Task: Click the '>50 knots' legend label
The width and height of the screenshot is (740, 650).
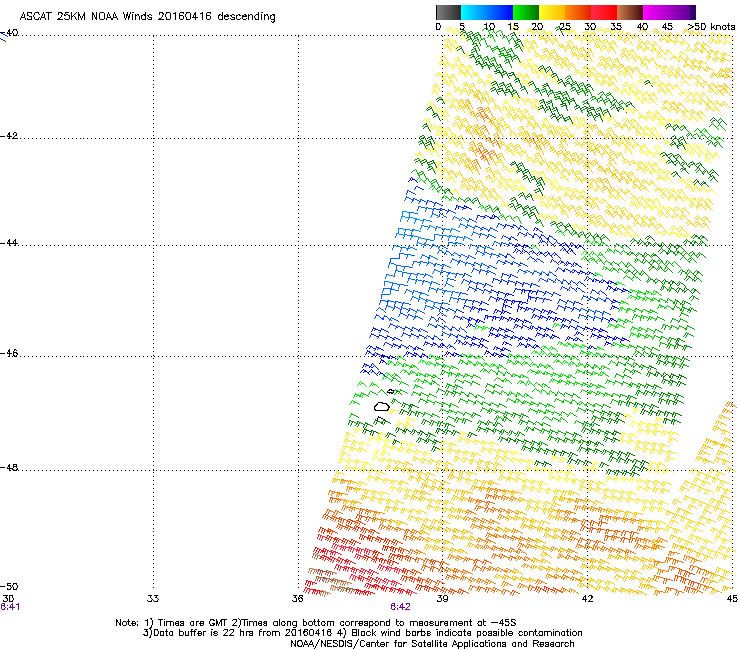Action: click(x=711, y=27)
